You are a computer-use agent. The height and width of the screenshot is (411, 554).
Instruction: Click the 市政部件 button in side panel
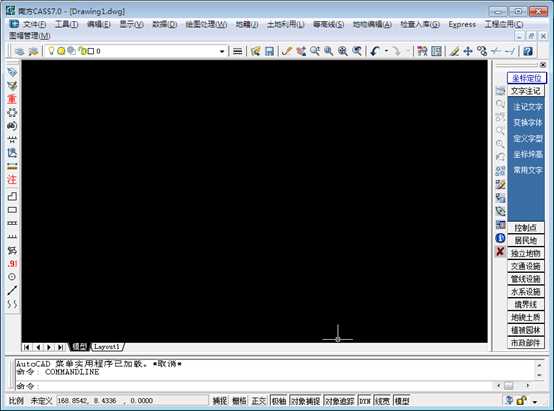pos(525,343)
